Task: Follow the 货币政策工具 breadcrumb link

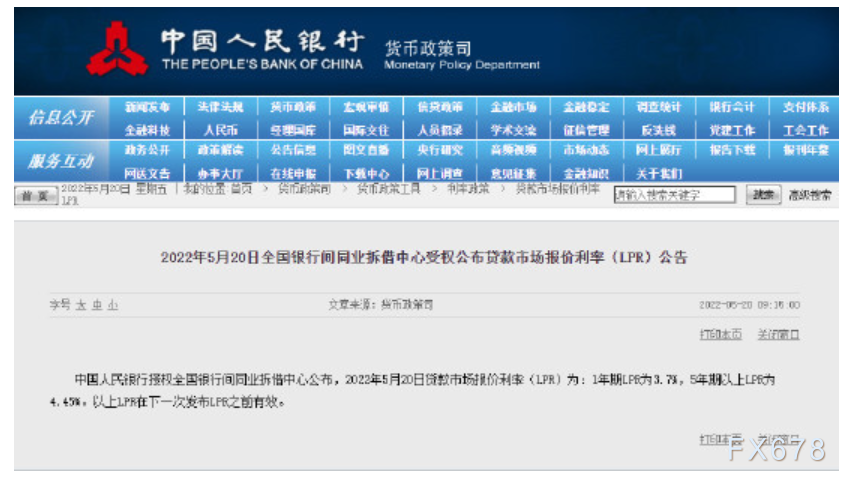Action: (x=389, y=189)
